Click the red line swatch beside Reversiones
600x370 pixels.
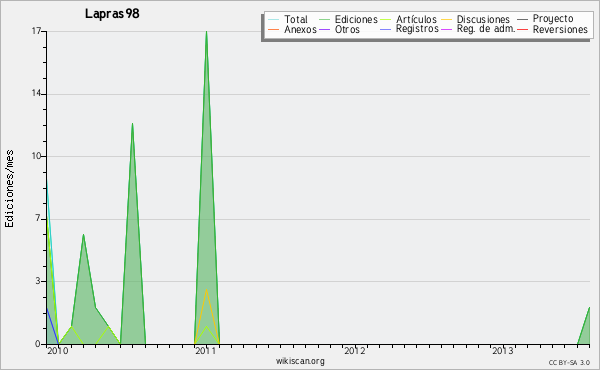(x=523, y=29)
